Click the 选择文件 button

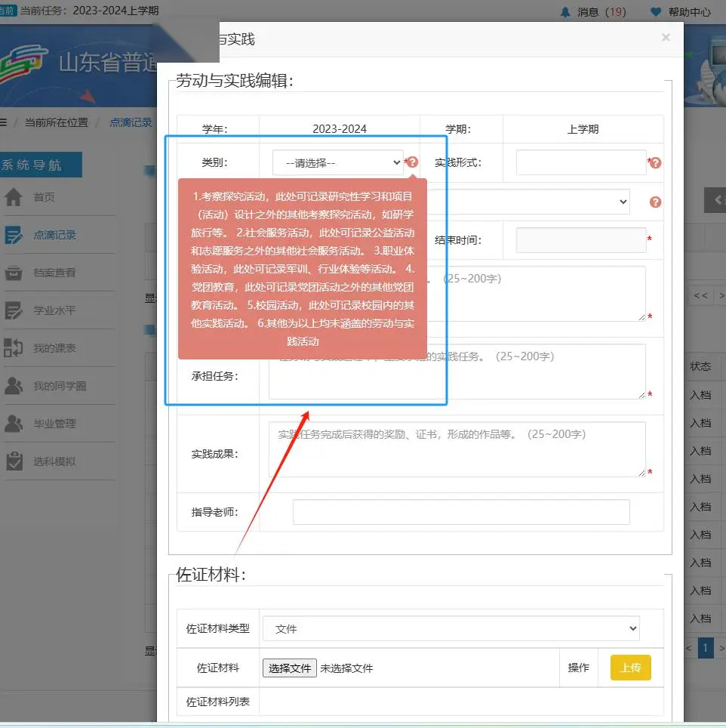(290, 668)
